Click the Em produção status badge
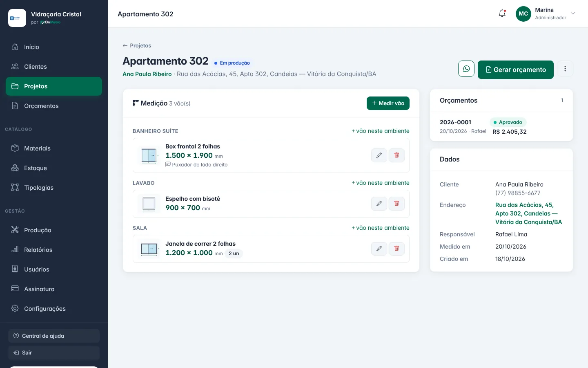The height and width of the screenshot is (368, 588). pyautogui.click(x=232, y=63)
